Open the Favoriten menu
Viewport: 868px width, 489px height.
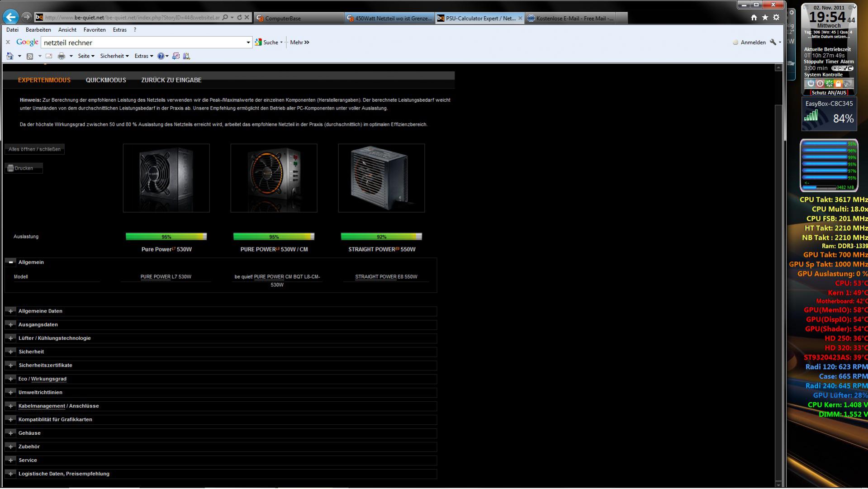click(x=95, y=30)
